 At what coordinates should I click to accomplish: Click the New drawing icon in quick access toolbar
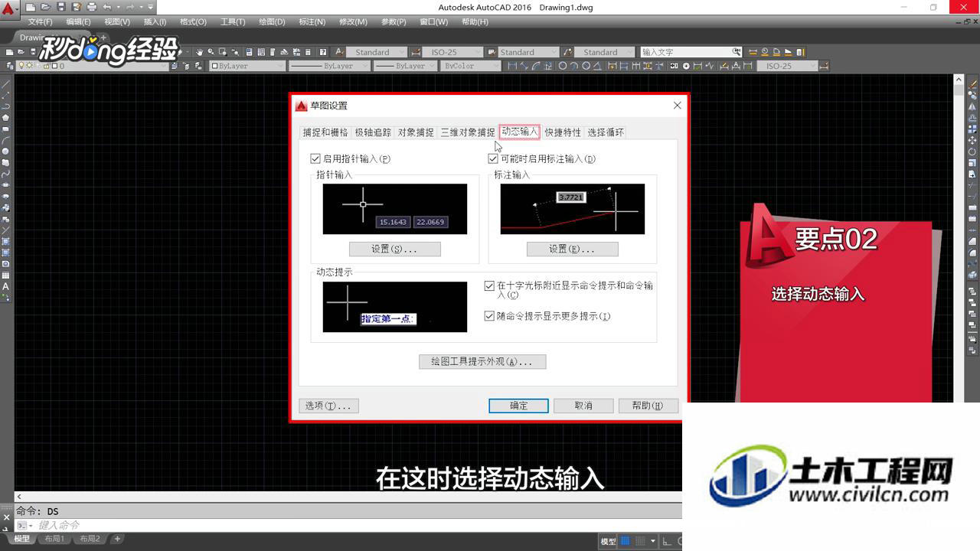[31, 7]
